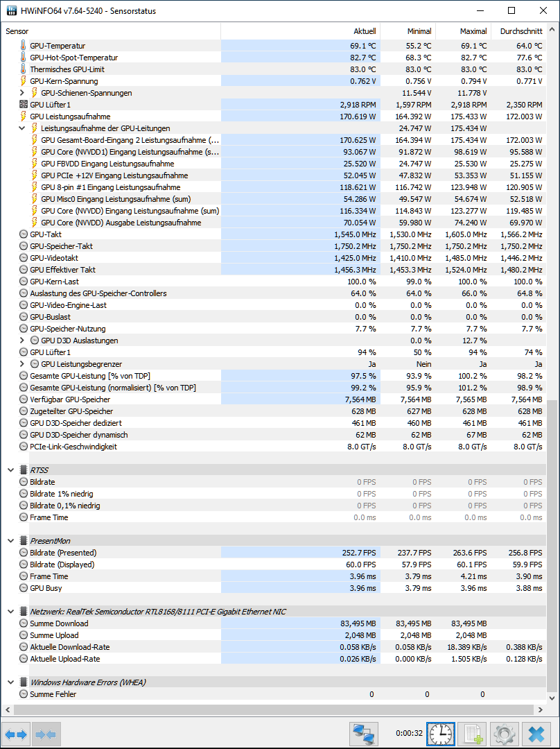Click the 0:00:32 elapsed time display
Image resolution: width=560 pixels, height=749 pixels.
[x=409, y=733]
